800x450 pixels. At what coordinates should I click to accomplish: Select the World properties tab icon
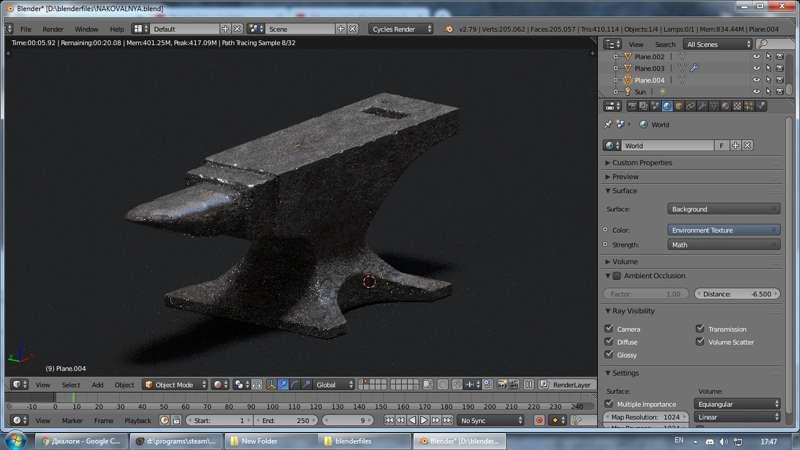pyautogui.click(x=667, y=106)
